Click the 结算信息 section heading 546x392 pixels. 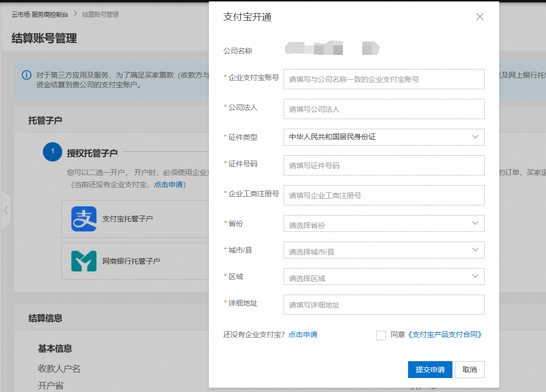click(x=45, y=318)
